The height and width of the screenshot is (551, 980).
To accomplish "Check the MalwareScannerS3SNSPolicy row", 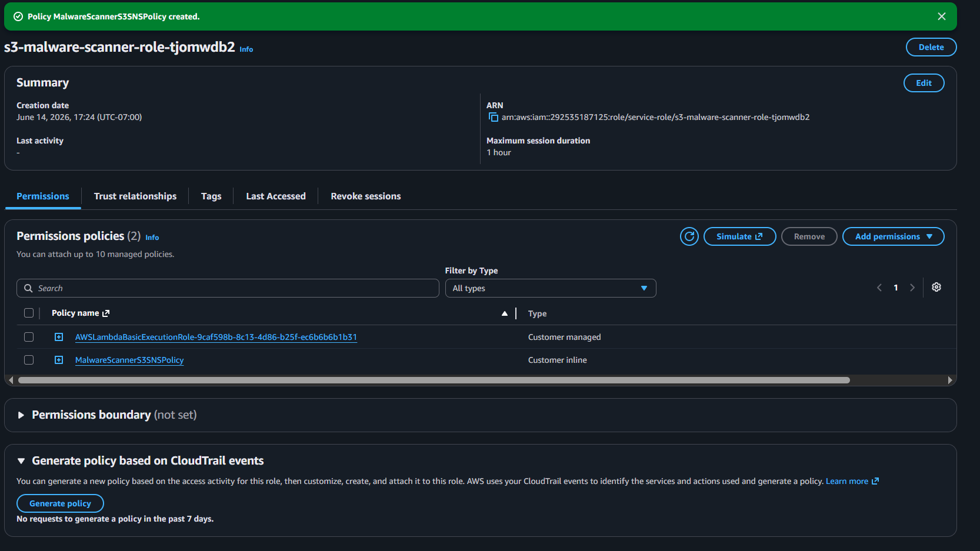I will click(29, 360).
